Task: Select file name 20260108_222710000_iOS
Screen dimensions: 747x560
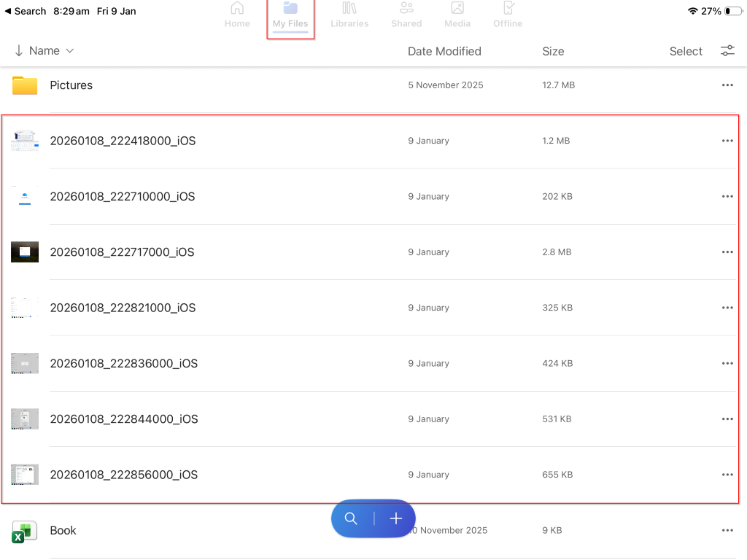Action: (x=123, y=197)
